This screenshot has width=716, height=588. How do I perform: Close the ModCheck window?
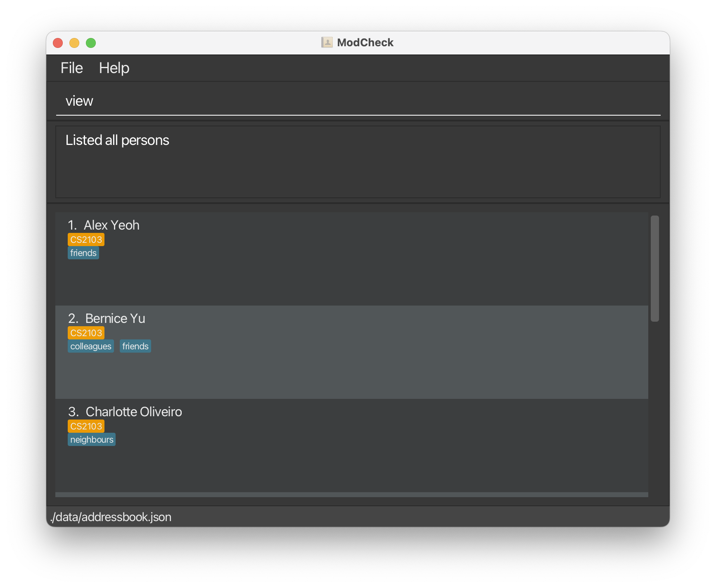tap(58, 43)
